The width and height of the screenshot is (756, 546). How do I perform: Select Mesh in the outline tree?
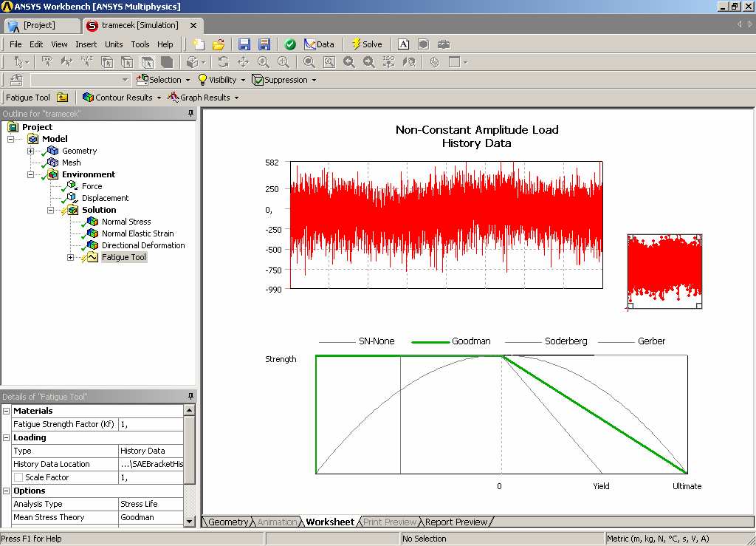tap(72, 163)
